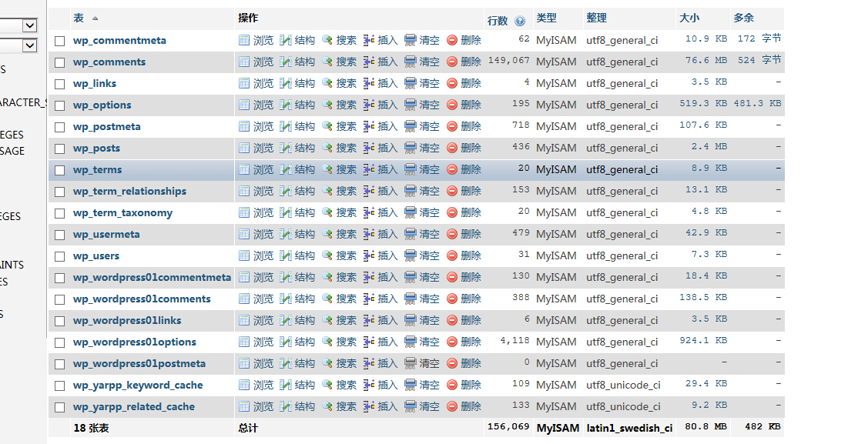Click the 4,118 row count of wp_wordpress01options

click(514, 341)
